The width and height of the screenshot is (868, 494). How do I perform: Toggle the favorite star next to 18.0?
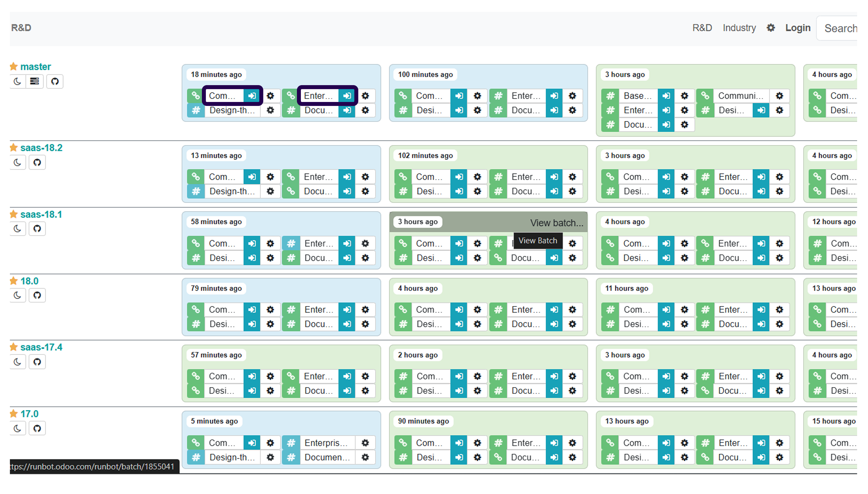[14, 281]
